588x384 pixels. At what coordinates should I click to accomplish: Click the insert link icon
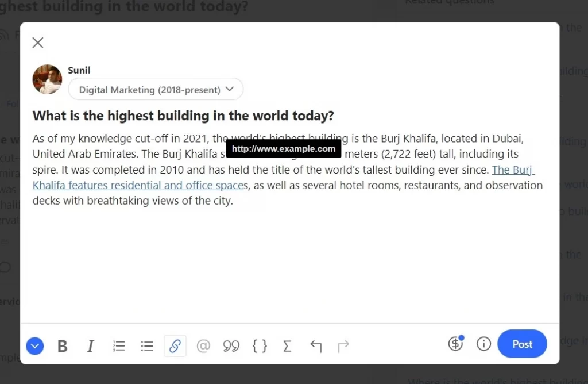click(175, 345)
